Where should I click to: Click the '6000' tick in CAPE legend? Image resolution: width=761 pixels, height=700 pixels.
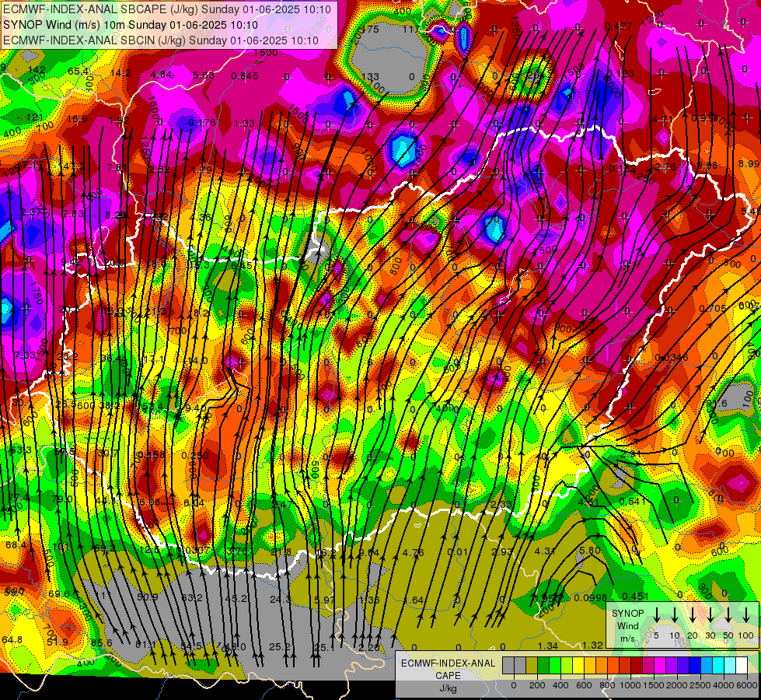(x=747, y=685)
